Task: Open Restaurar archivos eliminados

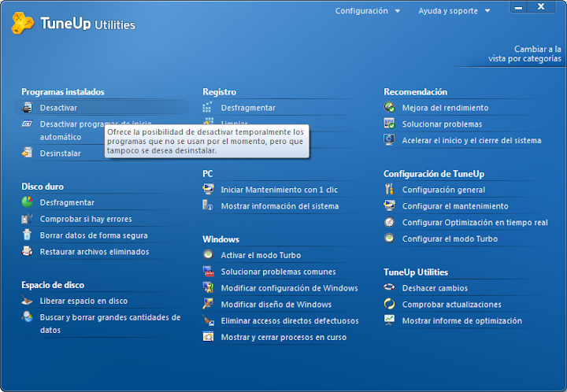Action: click(94, 251)
